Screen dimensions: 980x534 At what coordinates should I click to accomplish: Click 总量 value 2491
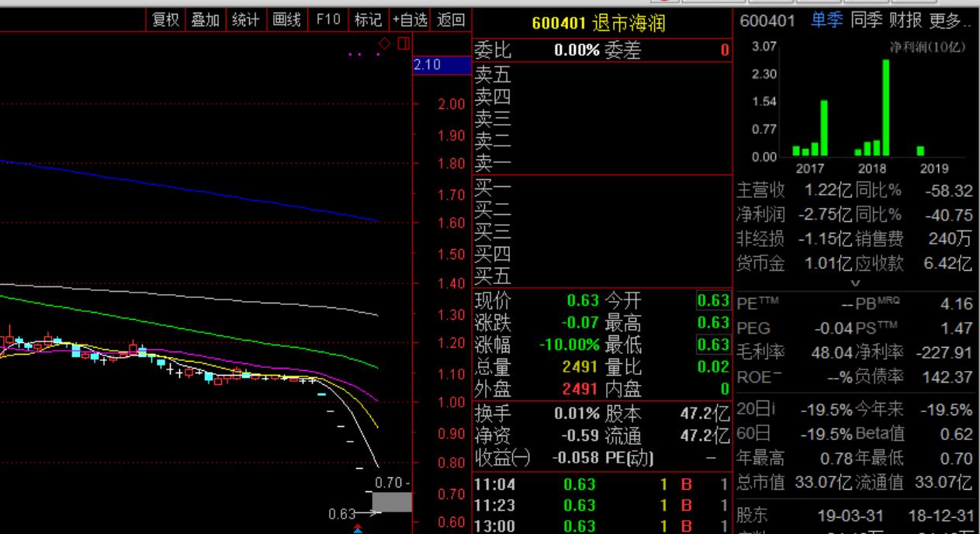581,366
